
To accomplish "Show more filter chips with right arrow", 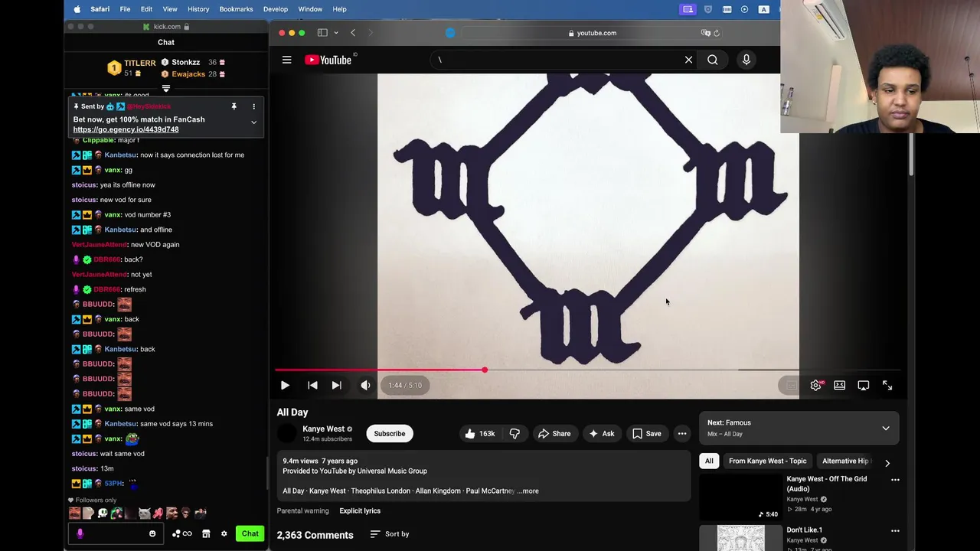I will [x=887, y=462].
